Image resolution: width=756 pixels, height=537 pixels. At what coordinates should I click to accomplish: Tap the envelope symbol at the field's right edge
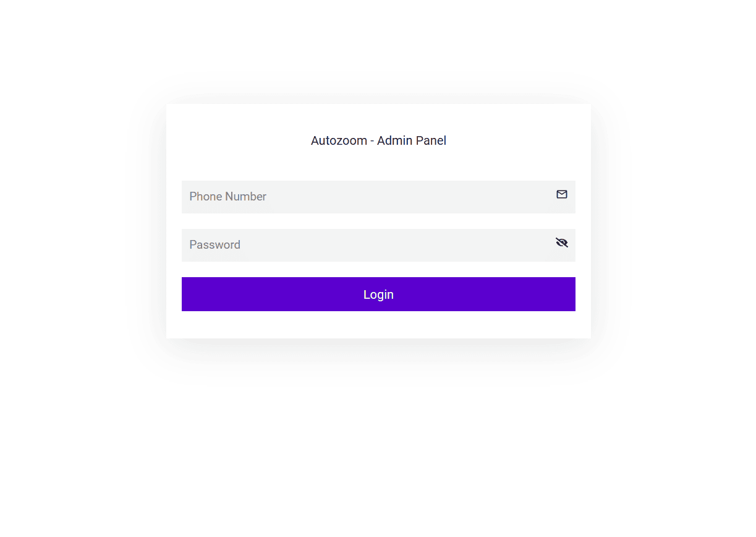click(561, 195)
